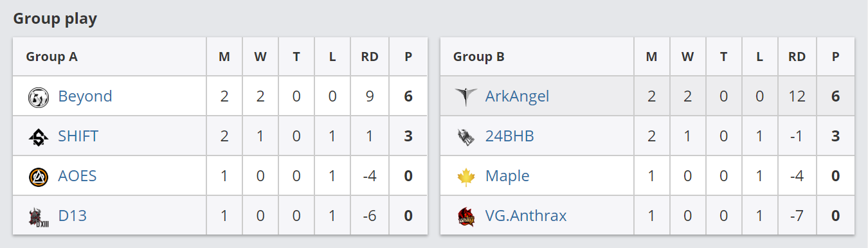Click the ArkAngel winged logo icon

click(x=466, y=97)
